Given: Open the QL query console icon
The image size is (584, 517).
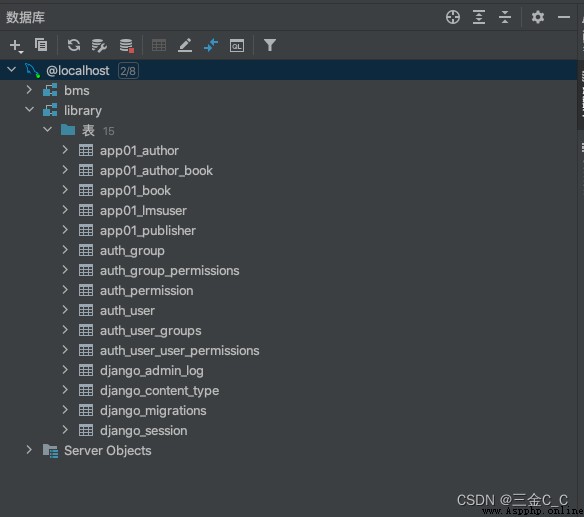Looking at the screenshot, I should coord(237,45).
